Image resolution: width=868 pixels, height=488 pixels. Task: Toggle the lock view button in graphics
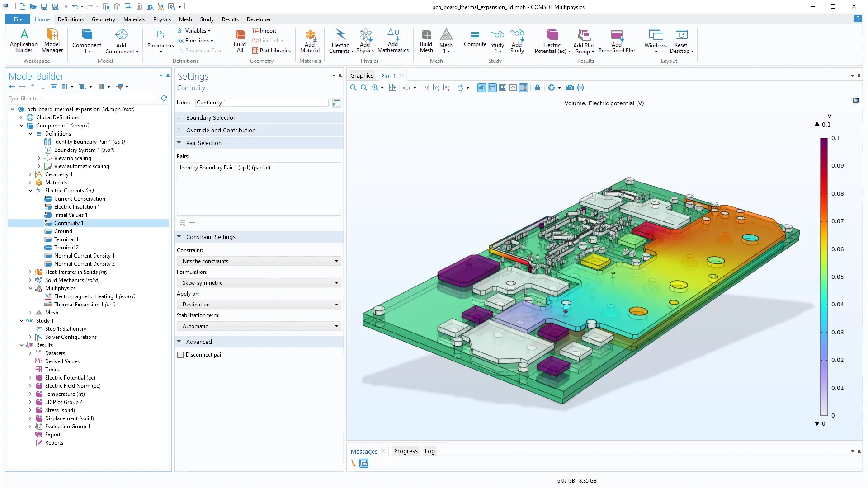pyautogui.click(x=537, y=88)
